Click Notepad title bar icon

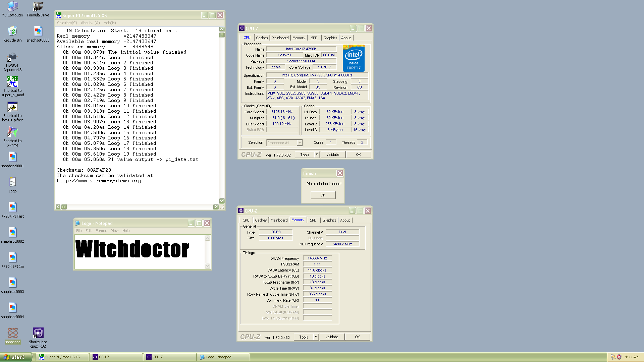click(x=78, y=223)
